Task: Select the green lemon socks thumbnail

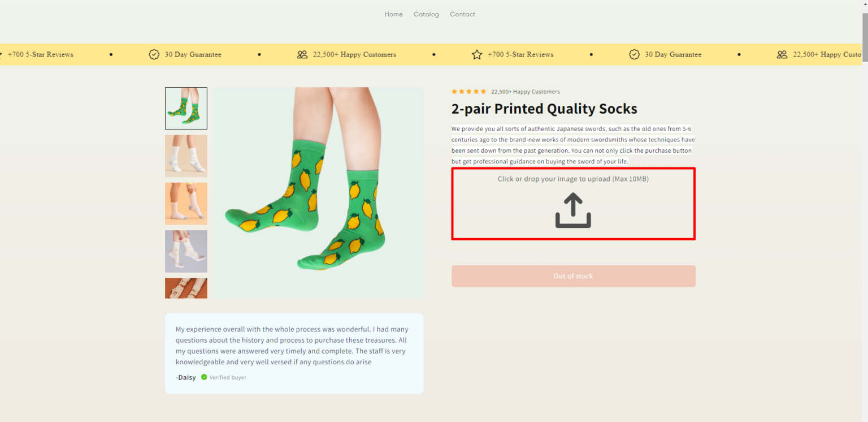Action: coord(186,108)
